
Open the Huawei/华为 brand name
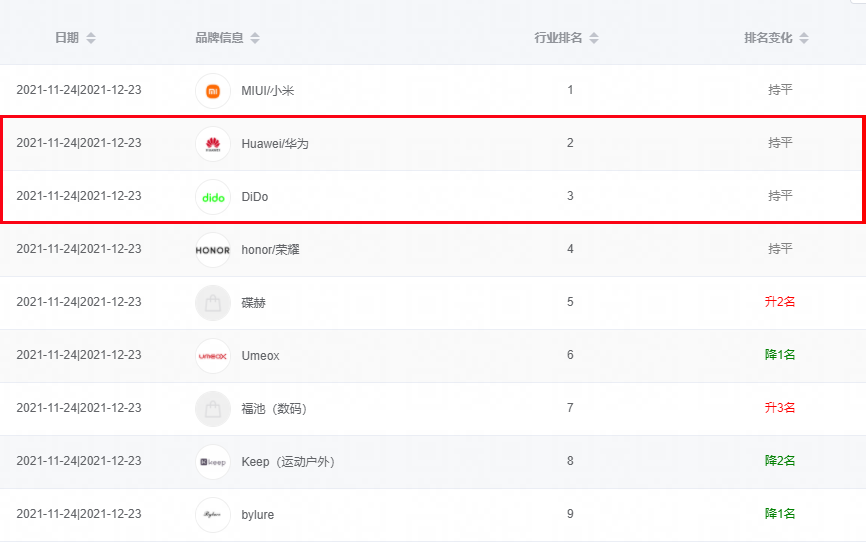[x=275, y=144]
